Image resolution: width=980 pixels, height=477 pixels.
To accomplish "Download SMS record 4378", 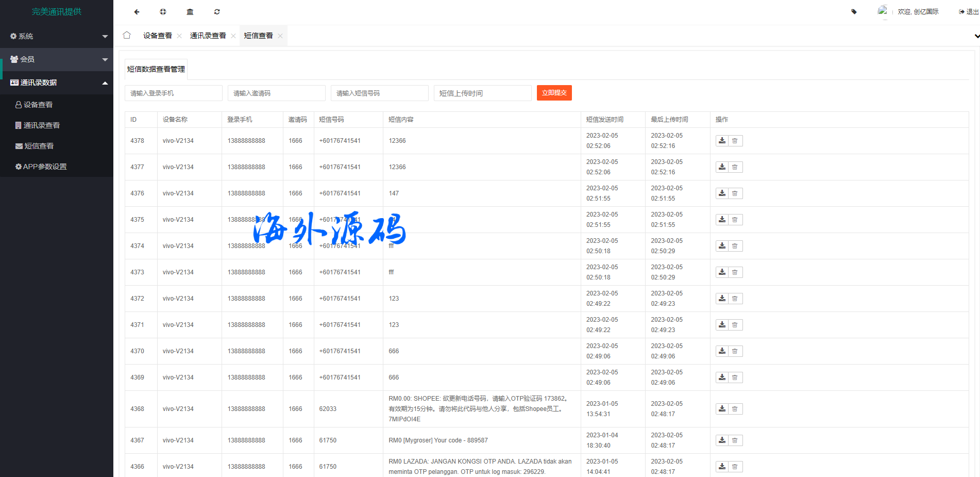I will (722, 141).
